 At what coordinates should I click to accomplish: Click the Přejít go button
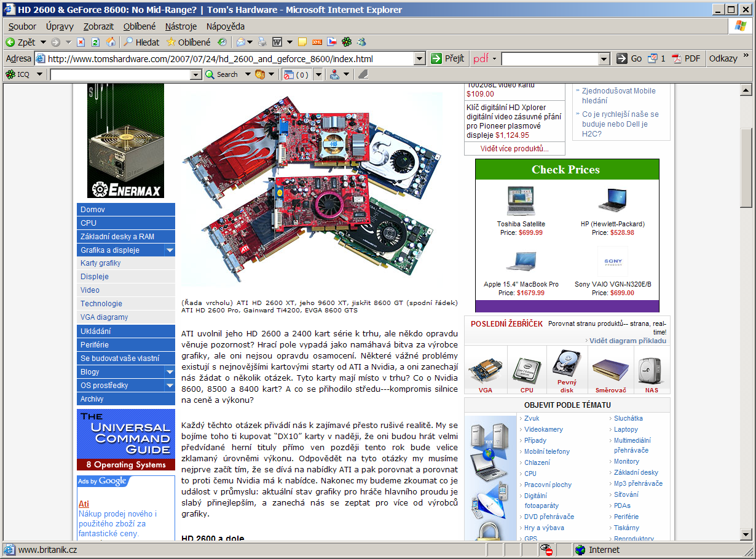click(x=447, y=58)
